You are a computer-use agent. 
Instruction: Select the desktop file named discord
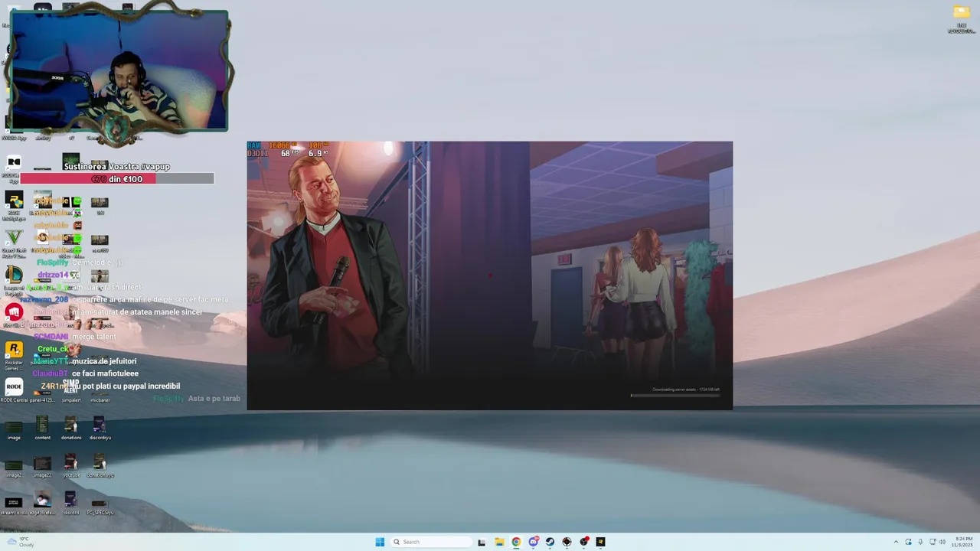pyautogui.click(x=71, y=504)
